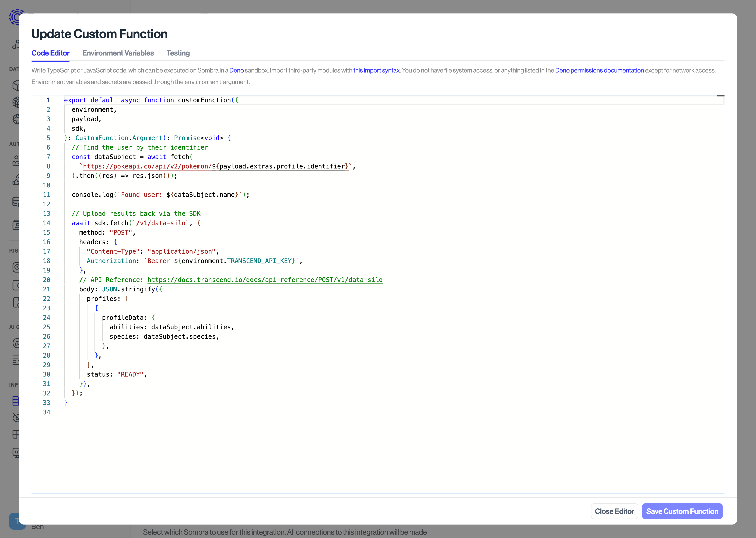Click the Transcend logo at top left
756x538 pixels.
(x=16, y=17)
